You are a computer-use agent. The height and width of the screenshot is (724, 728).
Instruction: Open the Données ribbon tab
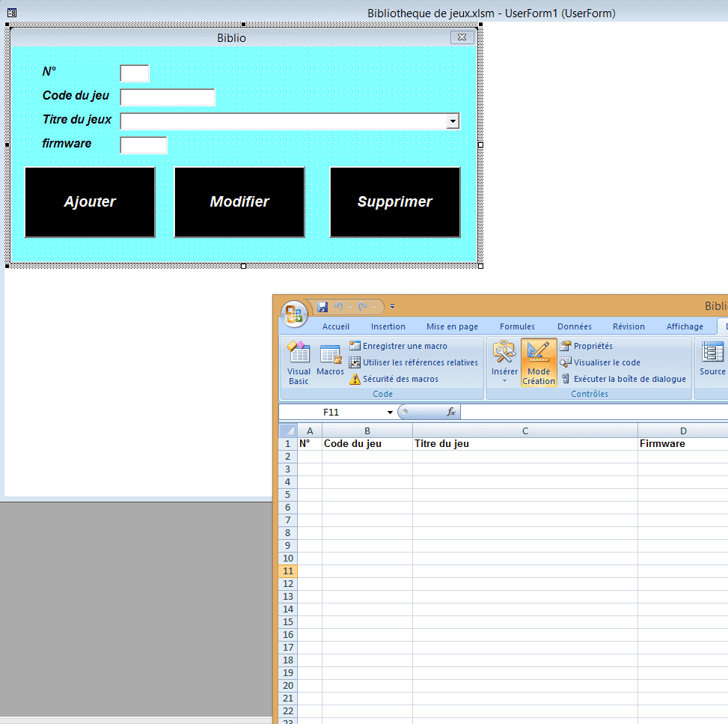pyautogui.click(x=575, y=326)
